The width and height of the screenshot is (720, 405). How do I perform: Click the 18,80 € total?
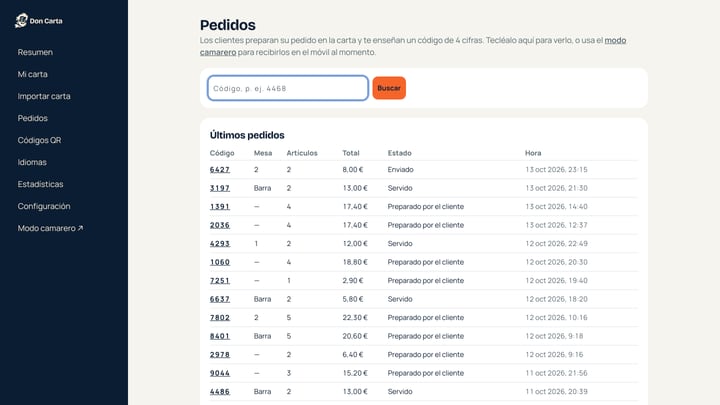(x=355, y=262)
